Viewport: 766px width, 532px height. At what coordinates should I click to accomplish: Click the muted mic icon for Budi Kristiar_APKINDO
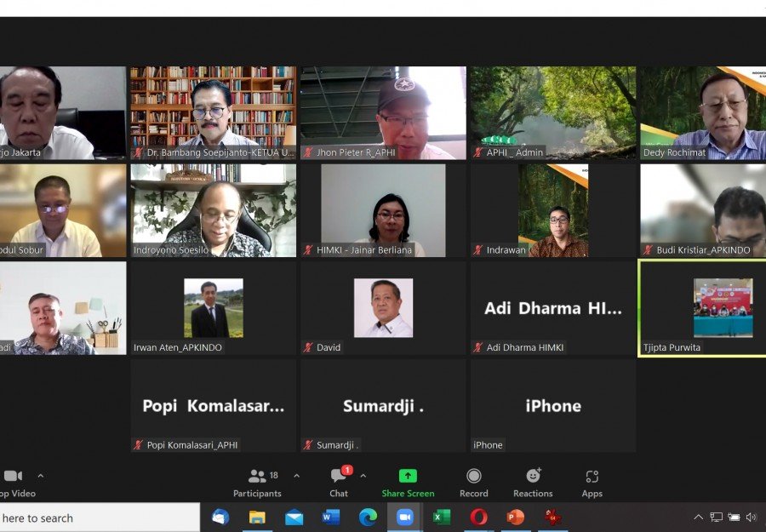click(x=649, y=250)
